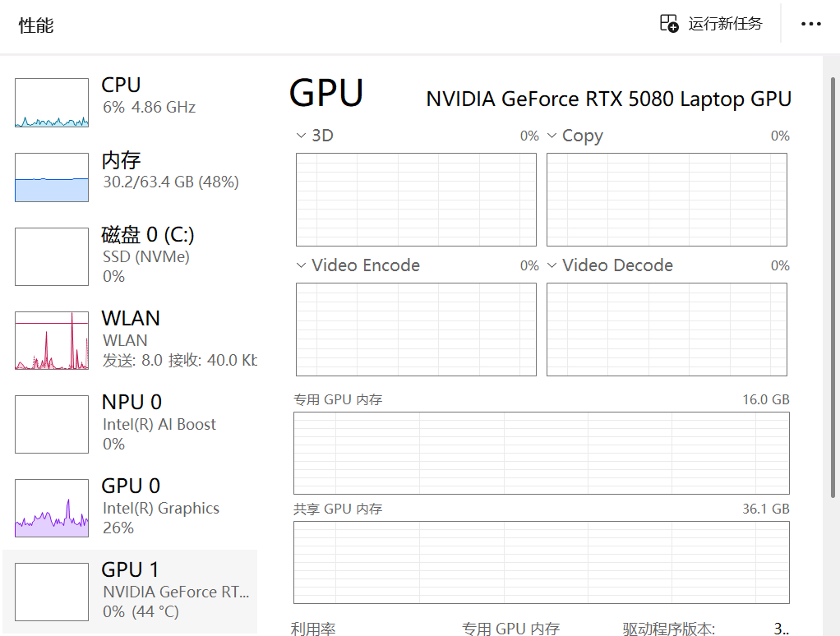Click the 0% value beside 3D
Viewport: 840px width, 636px height.
coord(529,136)
